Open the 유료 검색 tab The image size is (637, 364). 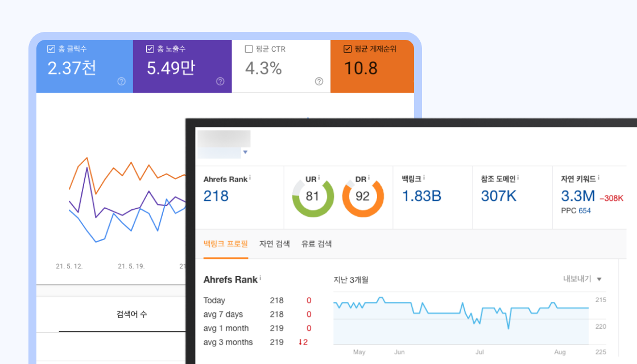[x=316, y=244]
